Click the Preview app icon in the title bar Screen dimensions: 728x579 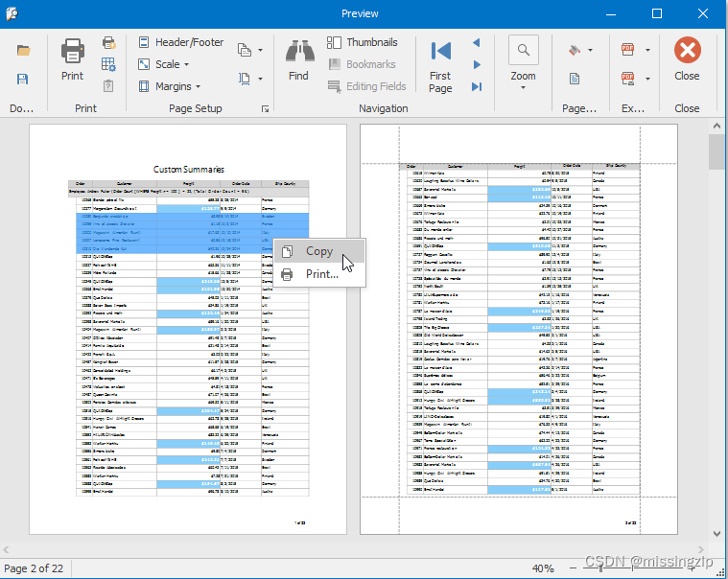pyautogui.click(x=12, y=13)
